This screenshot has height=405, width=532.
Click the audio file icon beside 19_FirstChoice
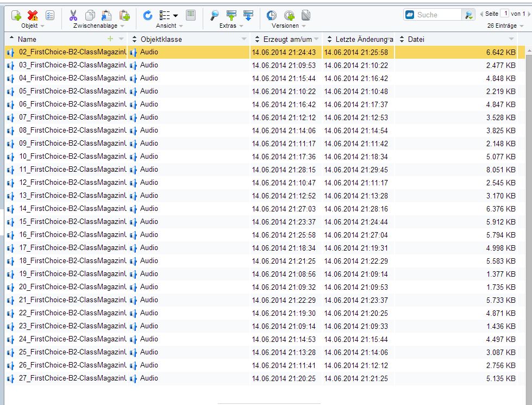tap(10, 275)
